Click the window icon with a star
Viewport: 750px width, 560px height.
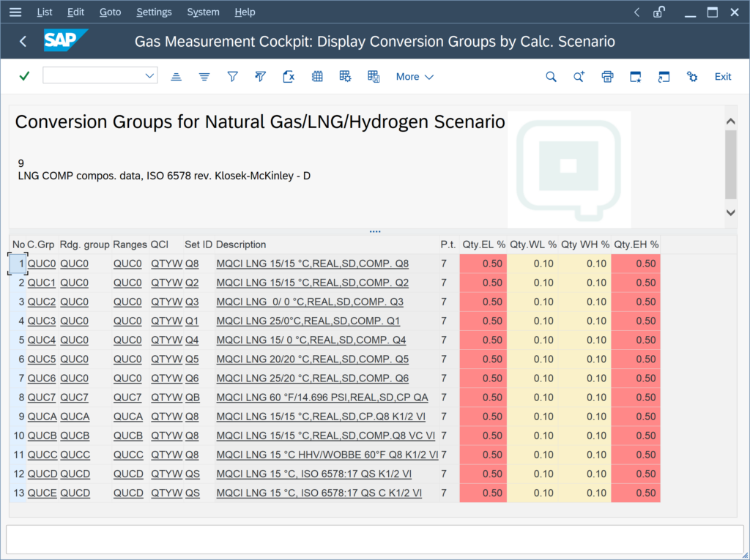click(635, 77)
